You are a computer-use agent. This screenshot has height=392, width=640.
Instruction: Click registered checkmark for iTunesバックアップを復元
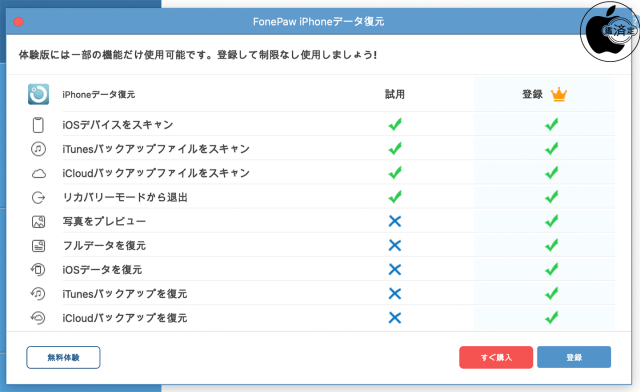coord(551,293)
